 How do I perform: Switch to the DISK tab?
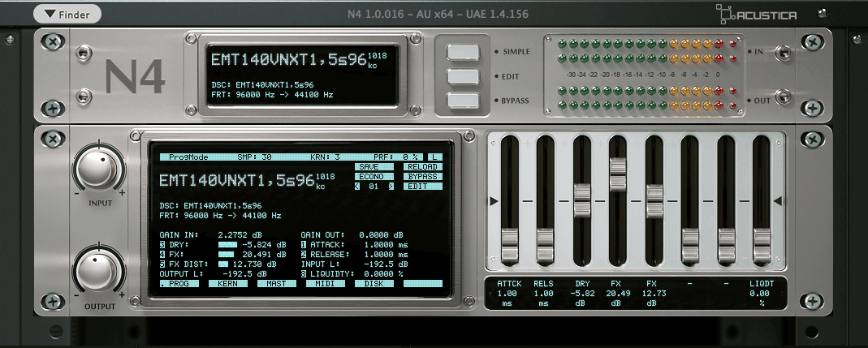pos(374,283)
